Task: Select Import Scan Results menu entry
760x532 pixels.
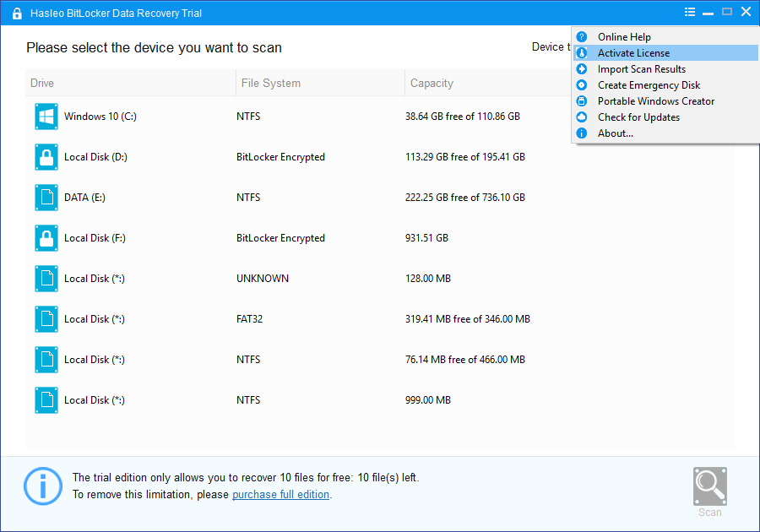Action: click(x=666, y=68)
